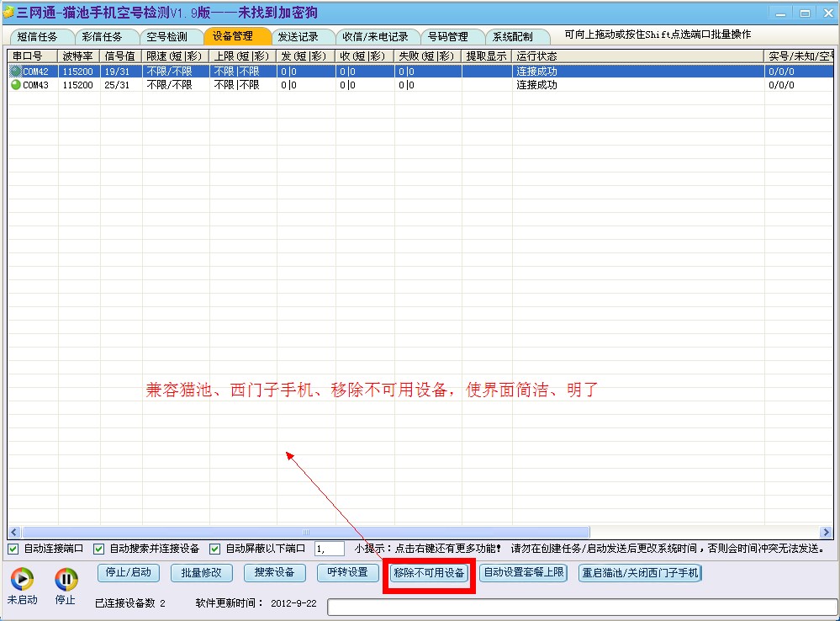Minimize the application window
Viewport: 840px width, 621px height.
(x=780, y=13)
